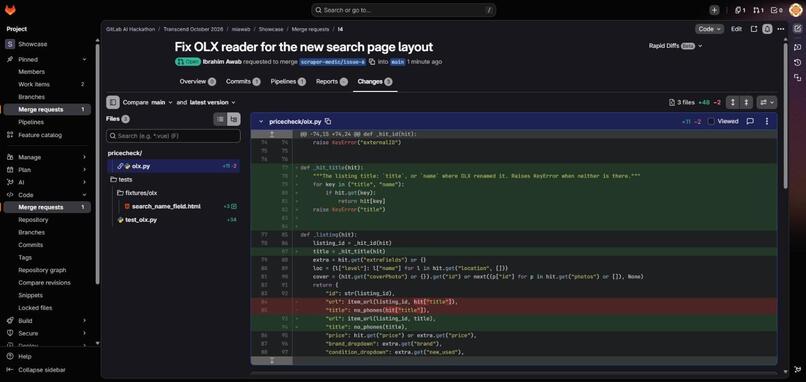Click the Feature catalog sidebar icon
Screen dimensions: 806x382
pyautogui.click(x=10, y=135)
